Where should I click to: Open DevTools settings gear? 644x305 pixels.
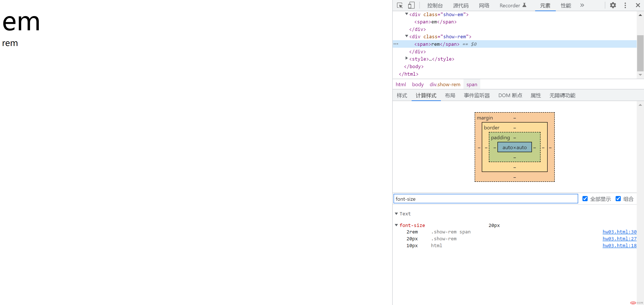point(613,5)
